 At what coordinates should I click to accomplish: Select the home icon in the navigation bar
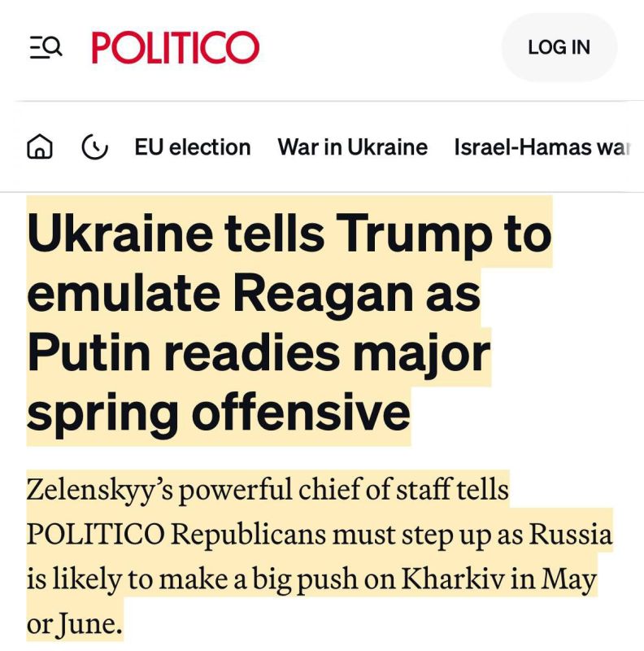click(x=40, y=147)
